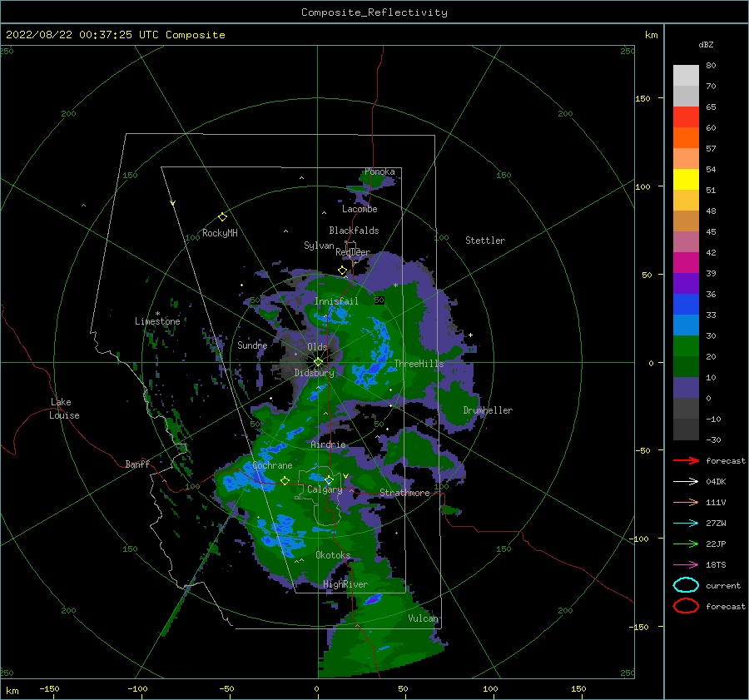Click the Lake Louise label

tap(64, 409)
